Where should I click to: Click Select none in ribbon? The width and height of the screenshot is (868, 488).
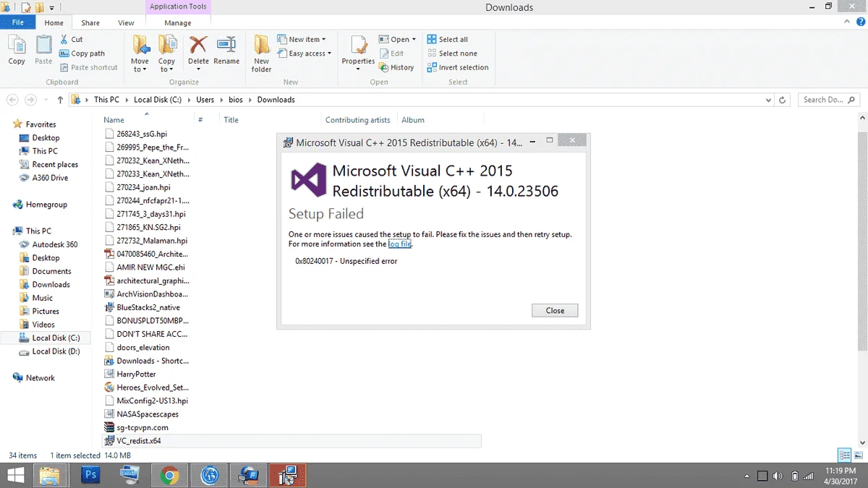[451, 53]
